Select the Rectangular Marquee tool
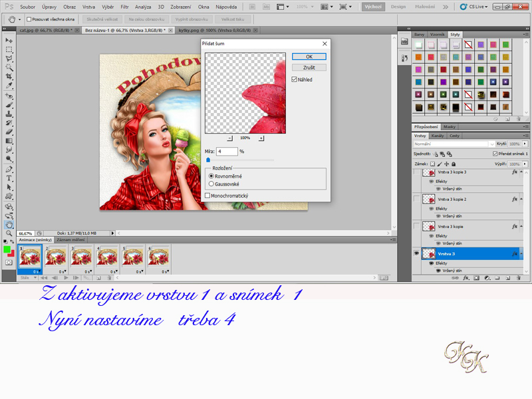Viewport: 532px width, 399px height. pos(9,49)
